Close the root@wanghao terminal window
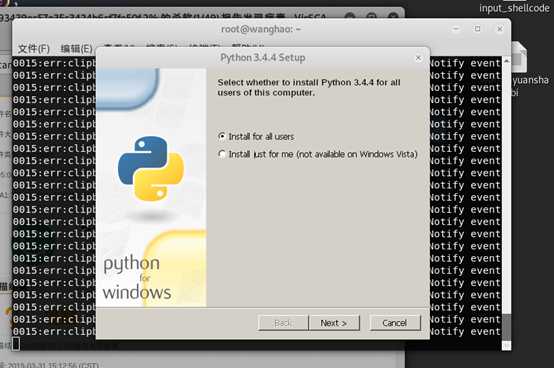Screen dimensions: 554x368 click(500, 29)
